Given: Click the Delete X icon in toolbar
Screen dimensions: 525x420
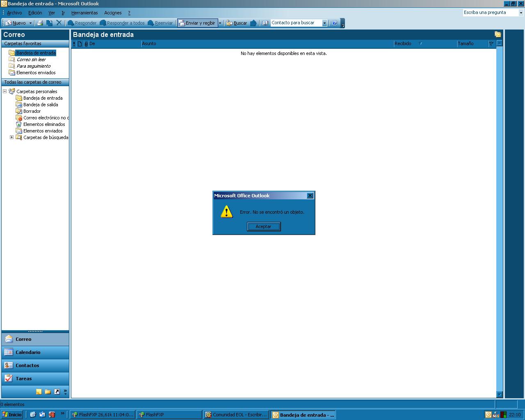Looking at the screenshot, I should click(x=59, y=23).
